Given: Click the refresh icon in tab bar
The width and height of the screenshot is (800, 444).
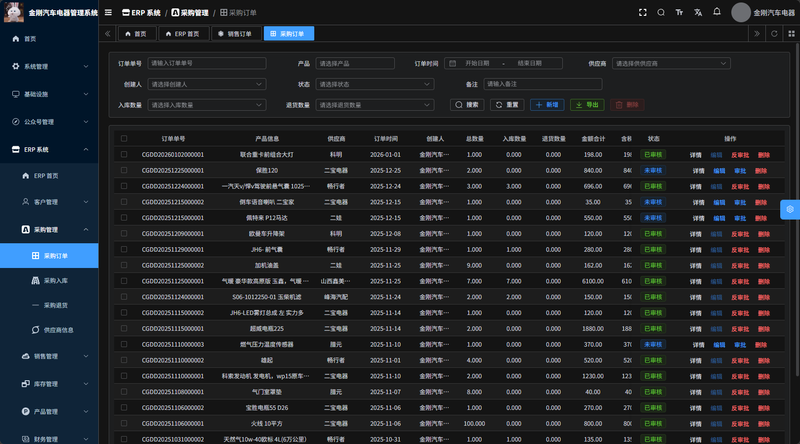Looking at the screenshot, I should tap(773, 33).
